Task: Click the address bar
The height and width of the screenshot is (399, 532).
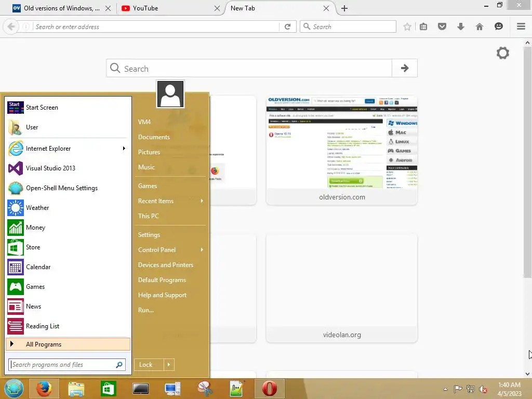Action: [x=156, y=26]
